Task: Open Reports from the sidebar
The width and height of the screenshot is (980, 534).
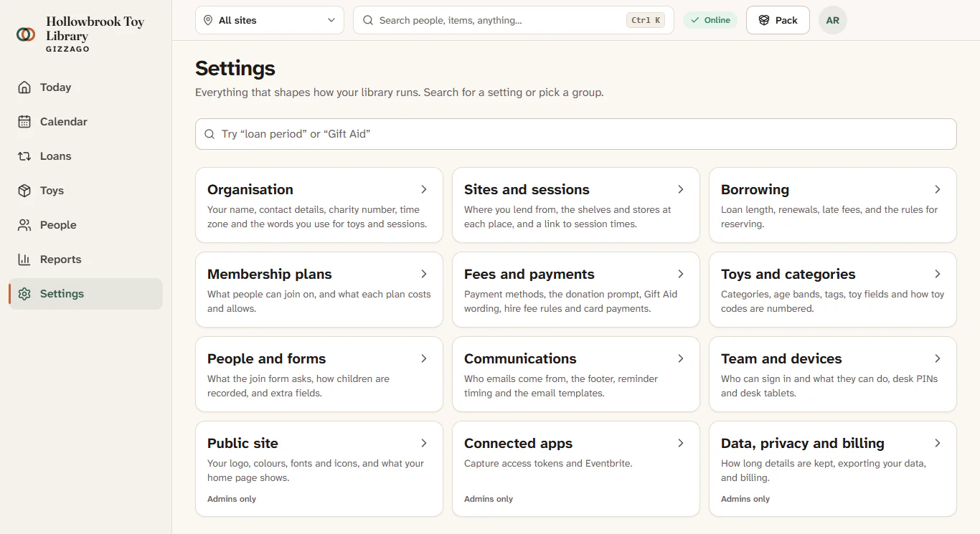Action: point(86,259)
